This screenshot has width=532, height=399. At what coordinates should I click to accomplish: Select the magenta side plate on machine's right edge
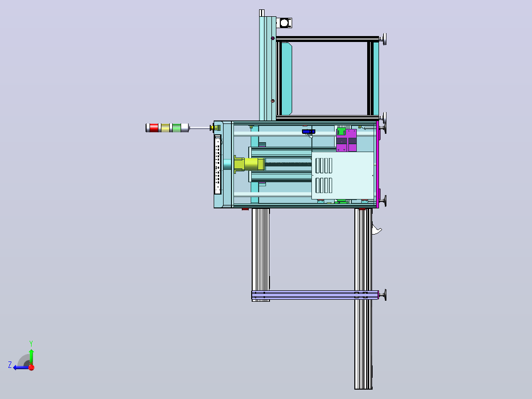click(378, 164)
